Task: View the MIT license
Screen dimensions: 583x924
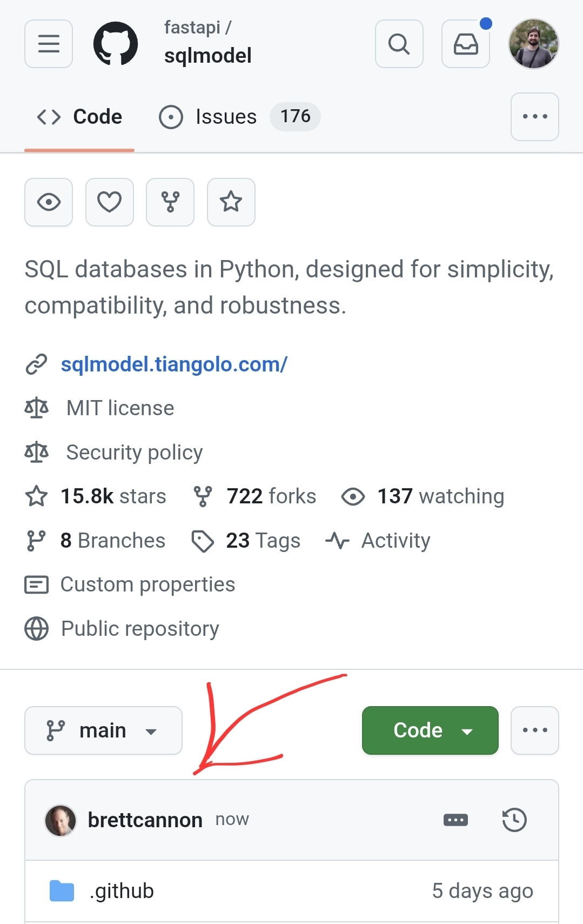Action: pos(120,408)
